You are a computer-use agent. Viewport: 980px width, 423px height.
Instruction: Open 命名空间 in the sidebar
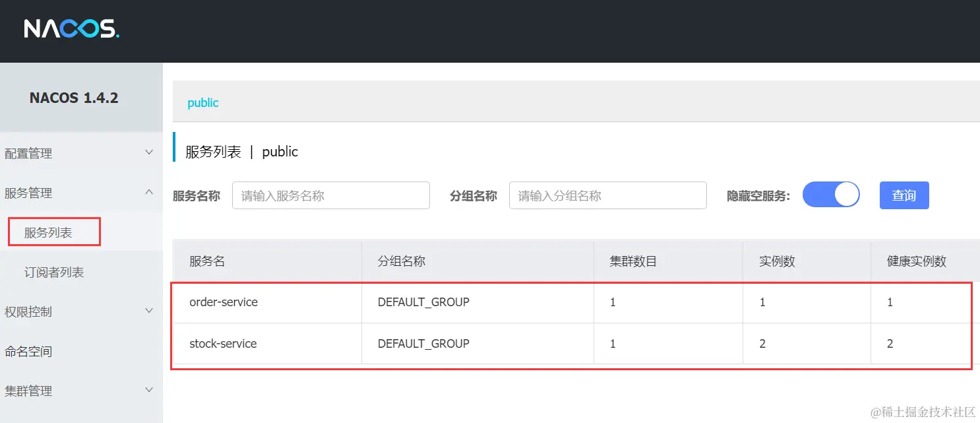point(28,351)
